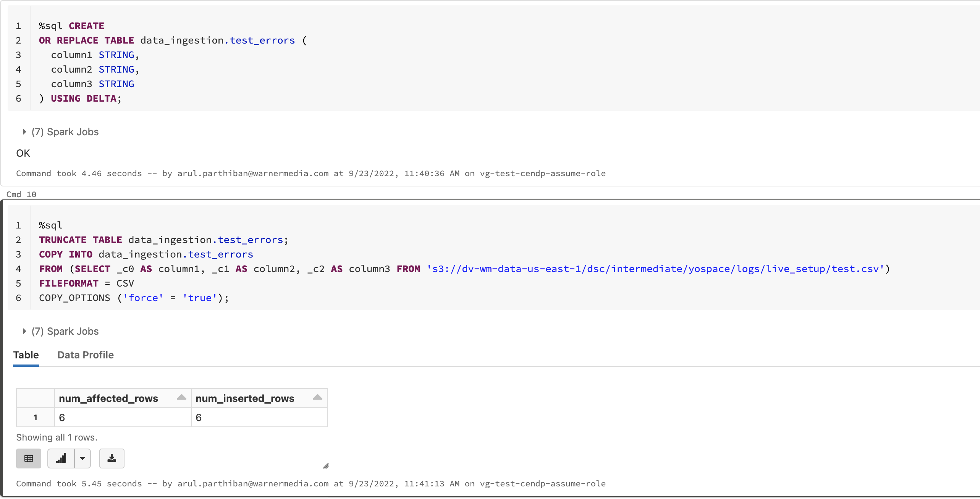Click the 6 under num_inserted_rows

[199, 418]
